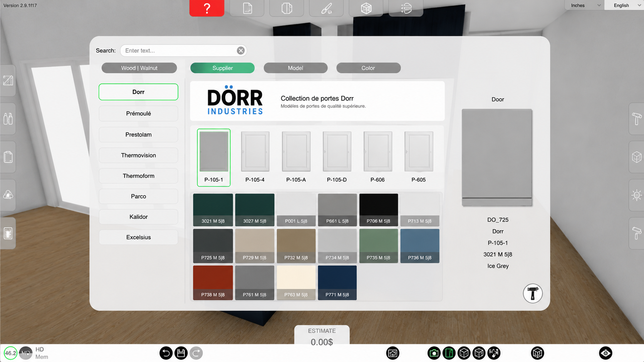Apply selection with the round paint roller button
Image resolution: width=644 pixels, height=362 pixels.
[x=533, y=294]
